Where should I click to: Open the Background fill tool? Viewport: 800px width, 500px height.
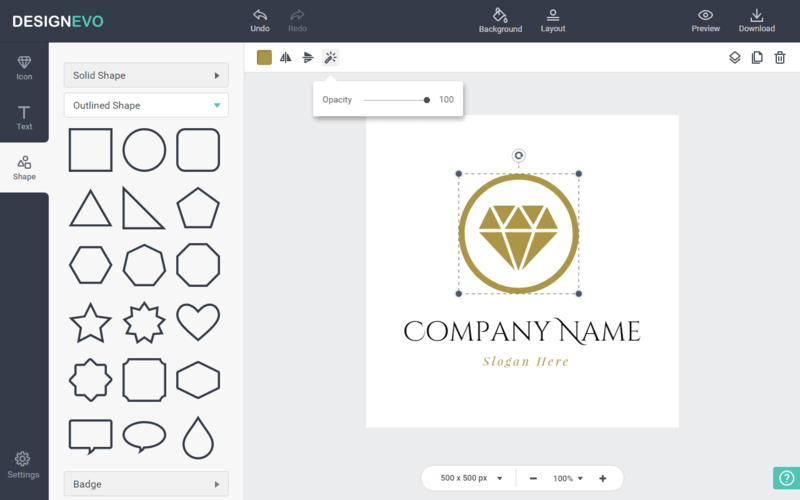click(x=500, y=15)
